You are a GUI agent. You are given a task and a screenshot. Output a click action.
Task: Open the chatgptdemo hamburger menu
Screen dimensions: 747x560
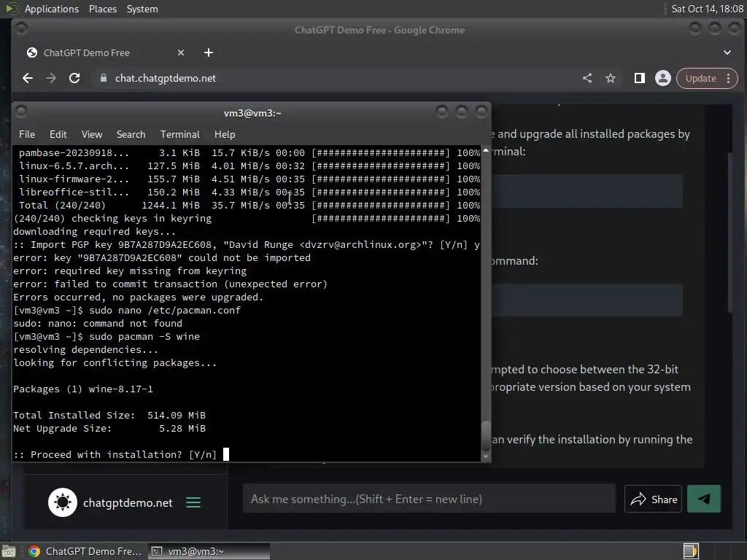[x=193, y=502]
